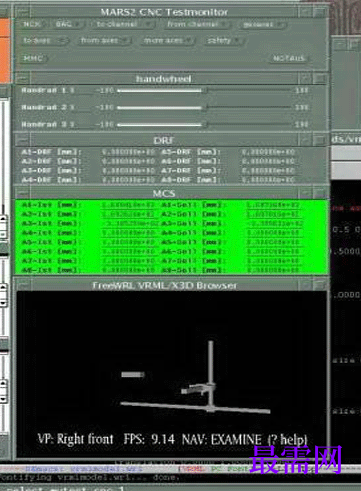361x491 pixels.
Task: Click the A8-Soll value field in MCS
Action: (273, 270)
